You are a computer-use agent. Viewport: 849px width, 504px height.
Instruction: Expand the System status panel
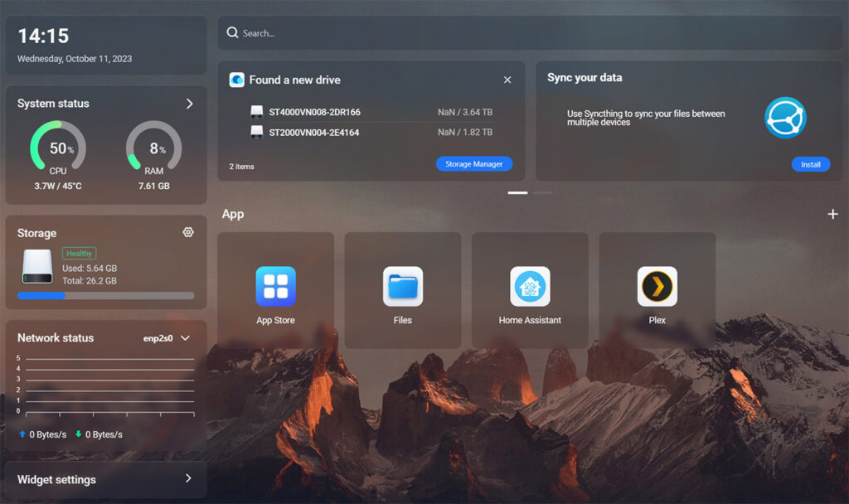coord(189,104)
